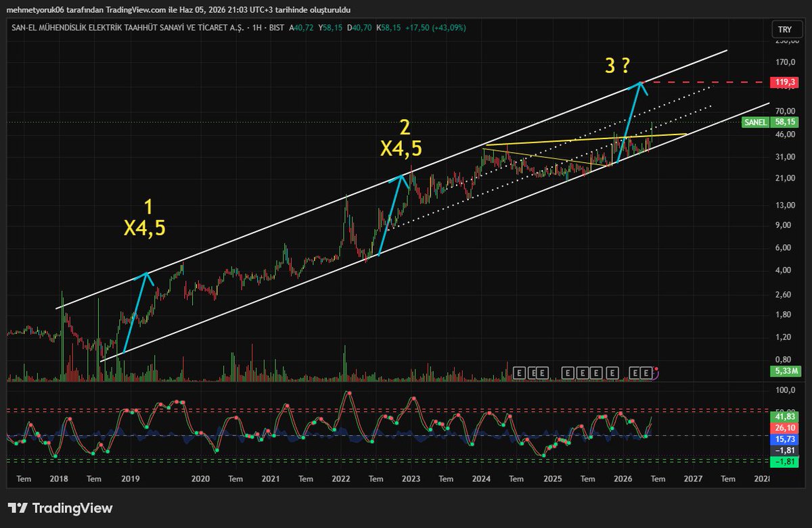
Task: Click the 13,00 price scale value
Action: (x=785, y=206)
